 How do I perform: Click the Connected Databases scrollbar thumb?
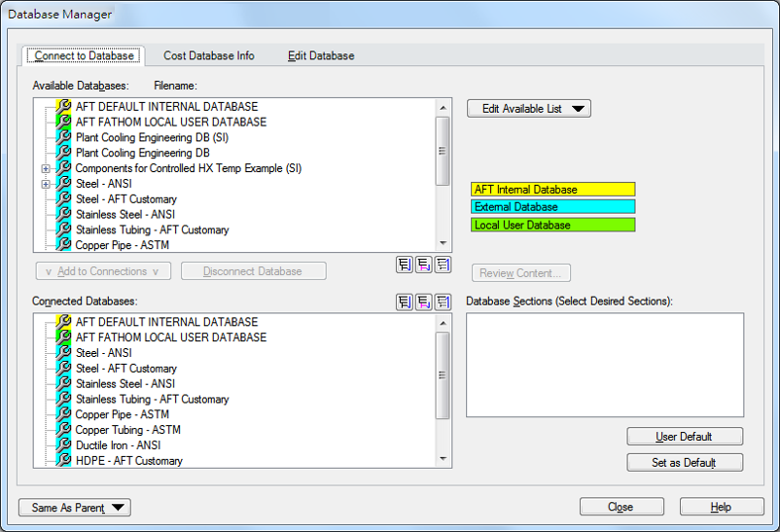coord(443,375)
